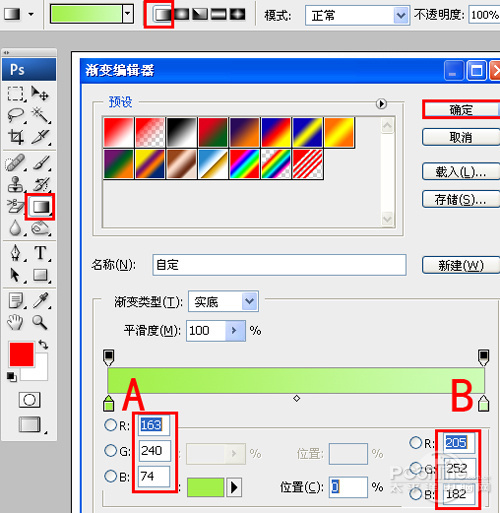The image size is (500, 513).
Task: Open the color stop swatch arrow menu
Action: point(234,488)
